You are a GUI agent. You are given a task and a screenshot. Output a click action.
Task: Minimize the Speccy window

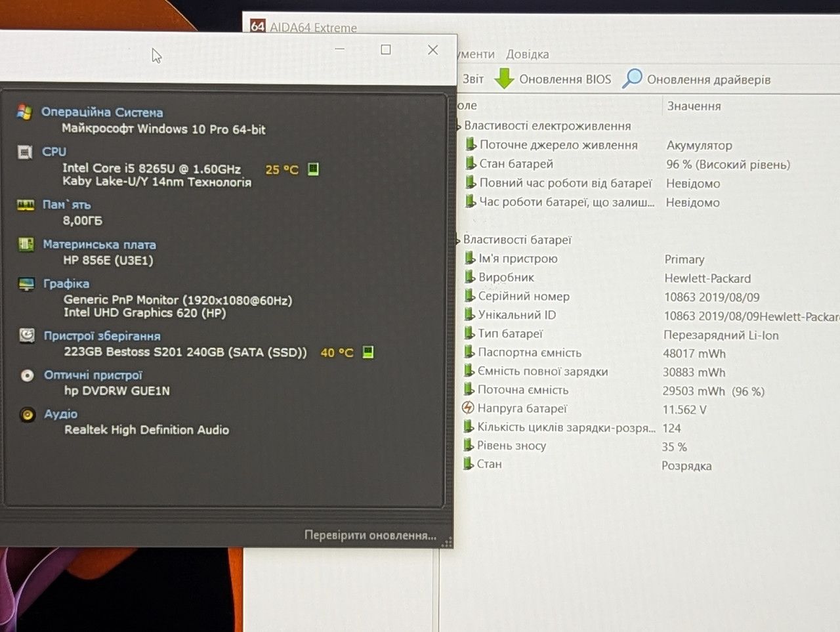340,50
